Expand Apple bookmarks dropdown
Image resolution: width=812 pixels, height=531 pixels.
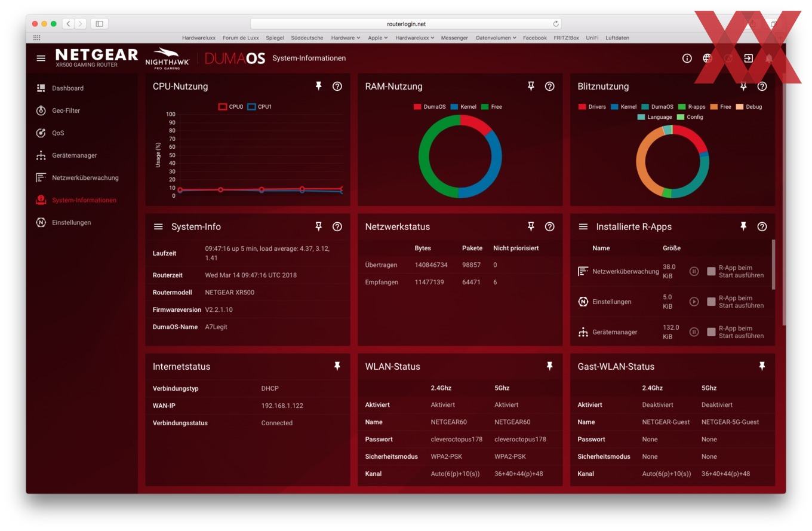coord(378,38)
